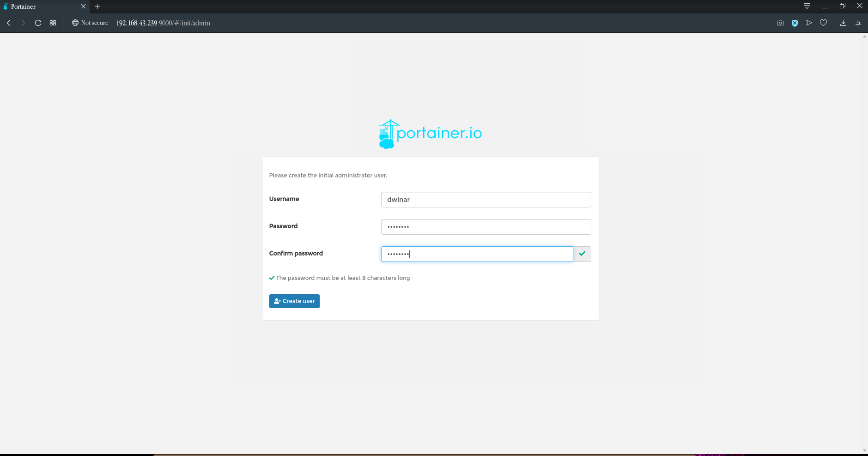Click the Username label

[x=284, y=199]
